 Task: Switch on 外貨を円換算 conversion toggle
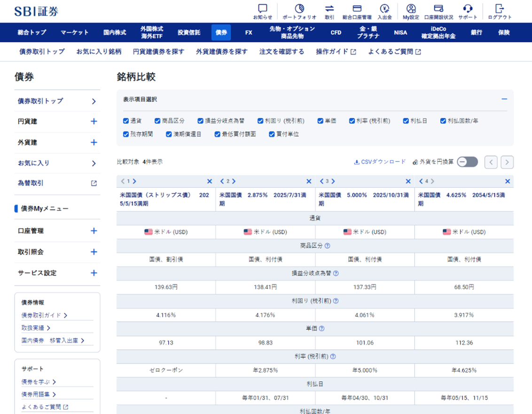point(468,161)
